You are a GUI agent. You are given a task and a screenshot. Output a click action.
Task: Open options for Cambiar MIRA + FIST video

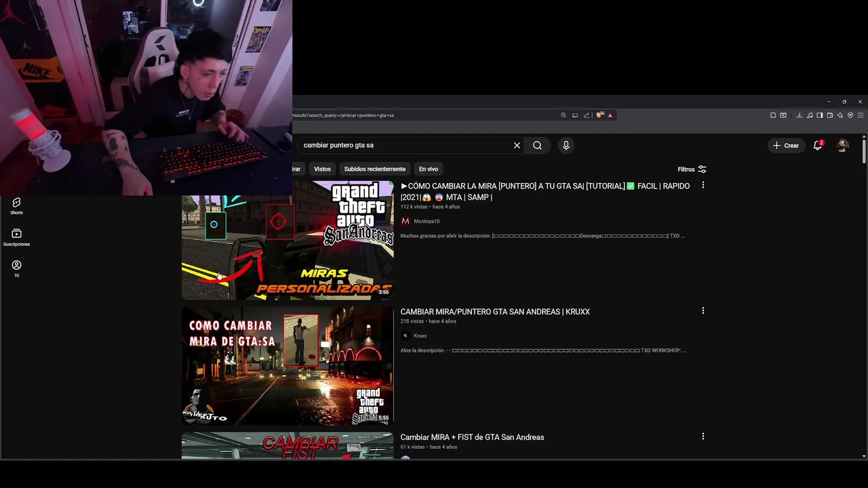click(x=703, y=436)
